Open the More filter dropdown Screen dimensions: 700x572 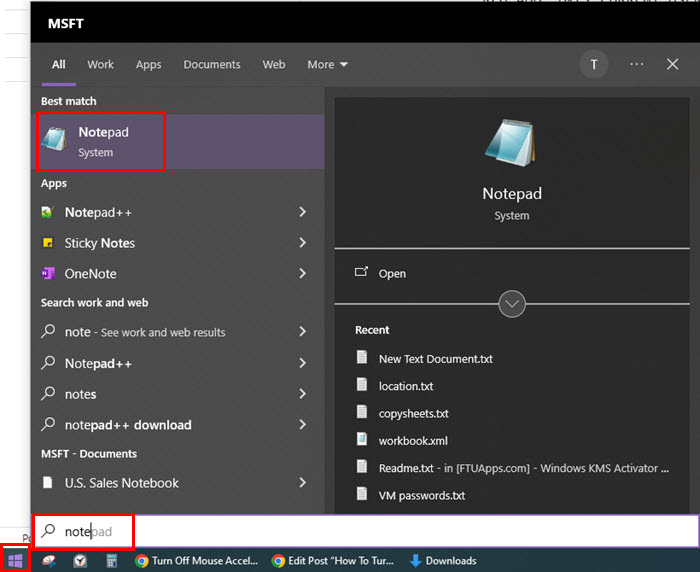point(327,65)
